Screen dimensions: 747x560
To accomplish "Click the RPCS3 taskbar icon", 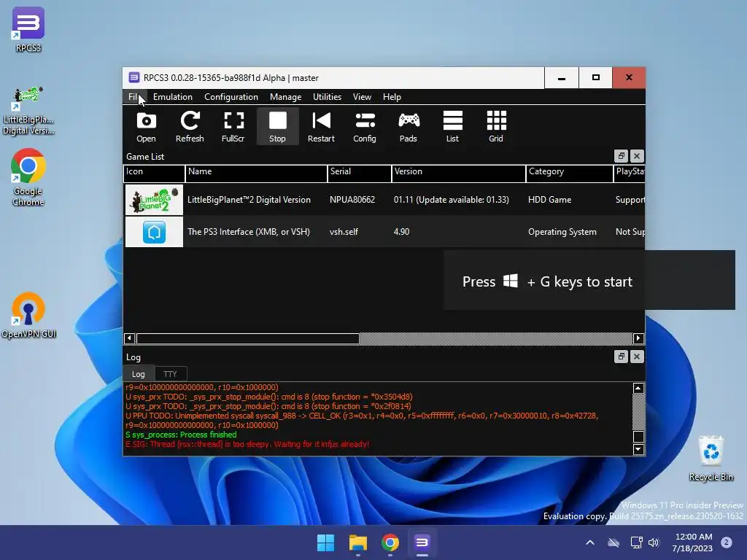I will pos(422,542).
